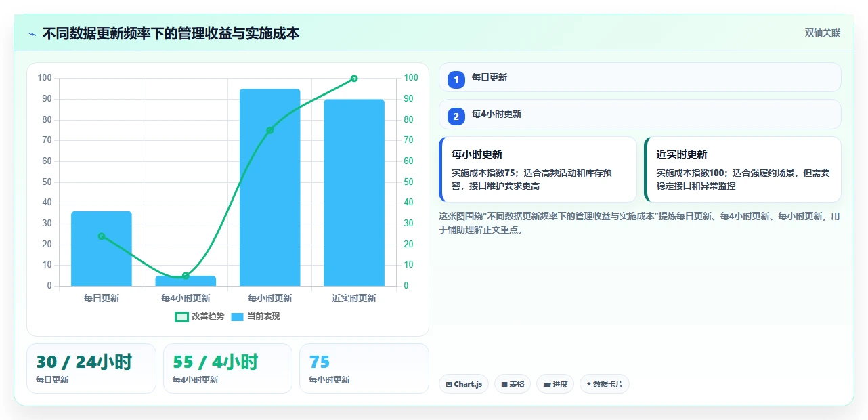Click the x-axis label 近实时更新

pyautogui.click(x=354, y=298)
